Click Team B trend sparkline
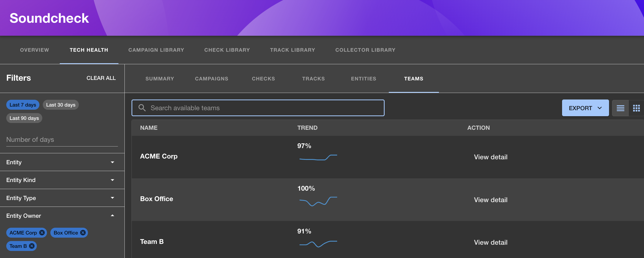Image resolution: width=644 pixels, height=258 pixels. (x=318, y=244)
